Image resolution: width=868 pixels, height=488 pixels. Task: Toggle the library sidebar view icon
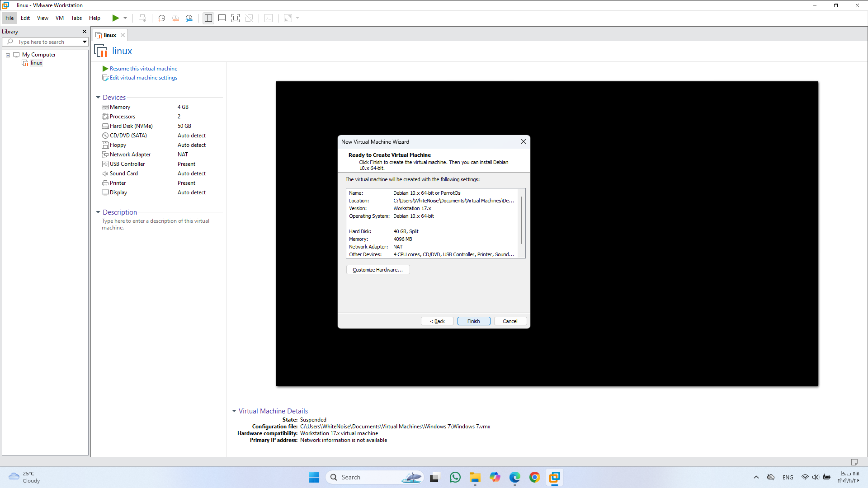pyautogui.click(x=208, y=18)
